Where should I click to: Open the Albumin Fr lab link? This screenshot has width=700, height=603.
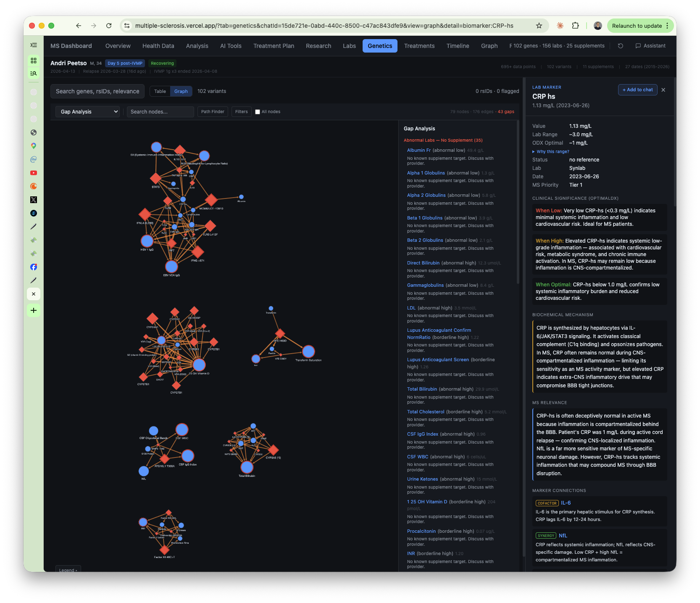419,150
